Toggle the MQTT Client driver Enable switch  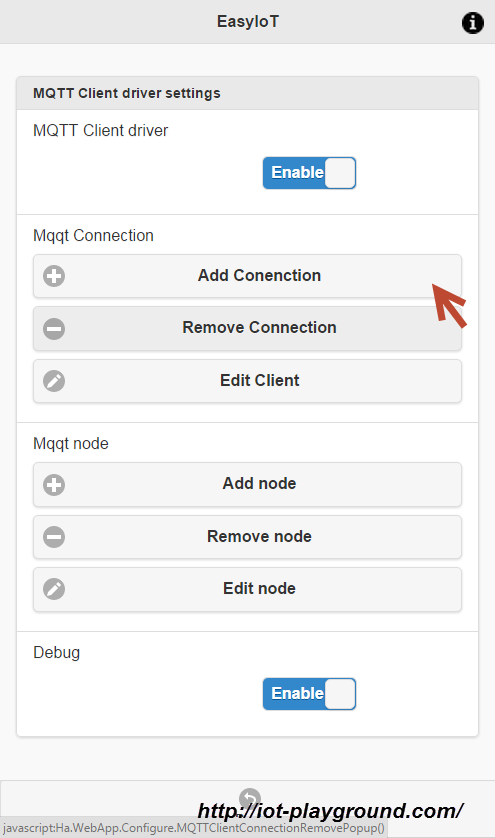pyautogui.click(x=310, y=173)
